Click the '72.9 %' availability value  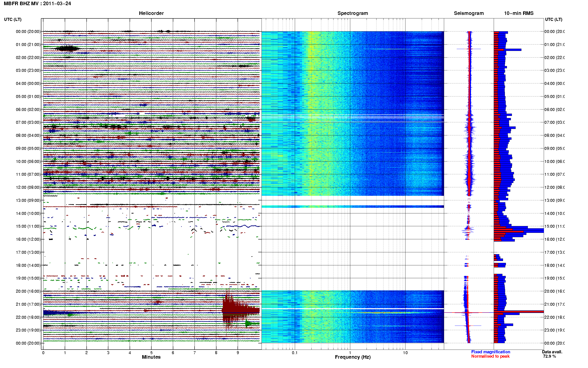549,356
